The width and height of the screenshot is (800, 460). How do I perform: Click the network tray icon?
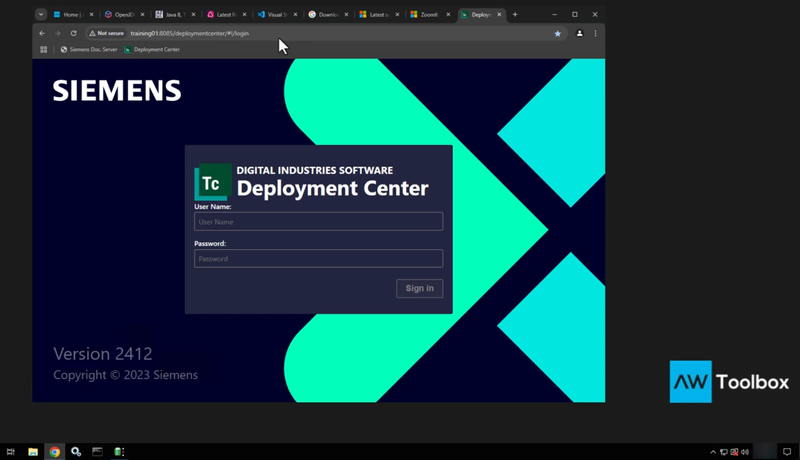tap(724, 452)
